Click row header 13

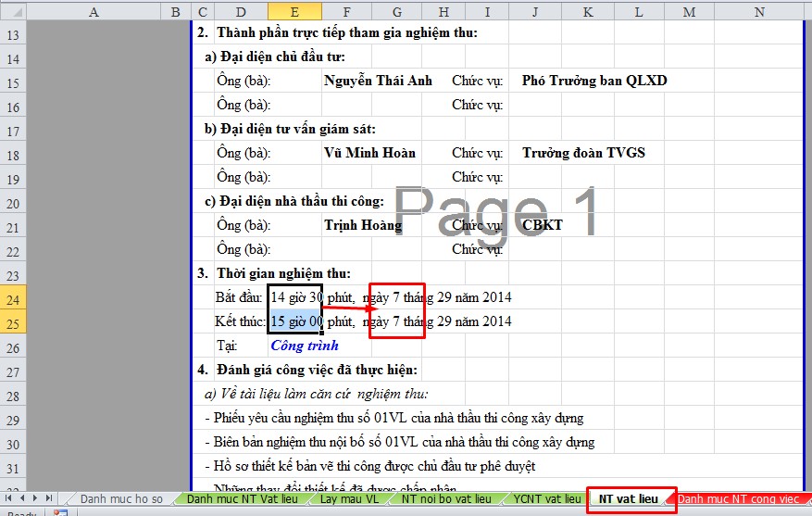(x=13, y=34)
